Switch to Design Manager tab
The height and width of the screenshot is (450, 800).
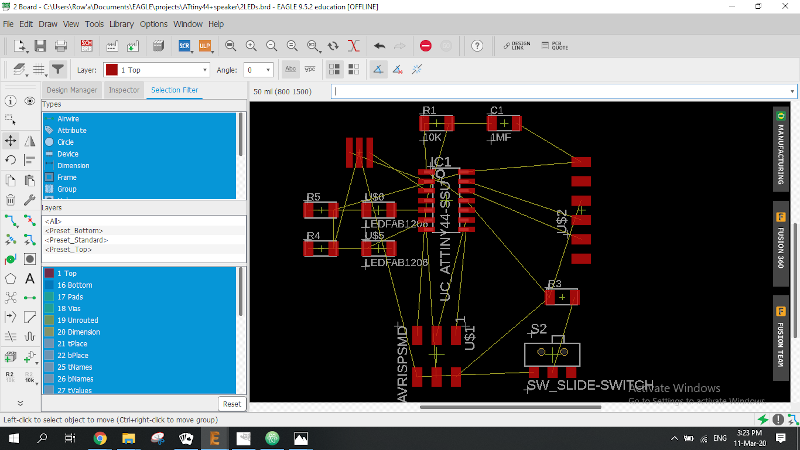tap(71, 90)
